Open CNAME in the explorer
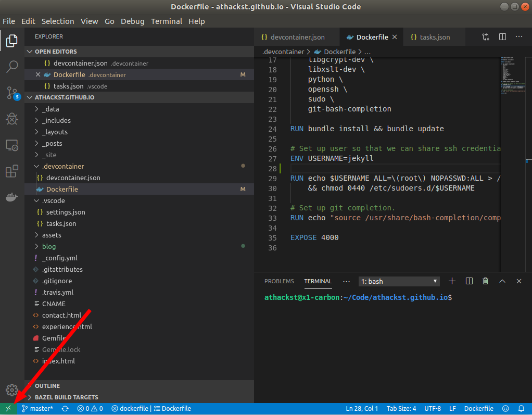Image resolution: width=532 pixels, height=415 pixels. [x=139, y=304]
